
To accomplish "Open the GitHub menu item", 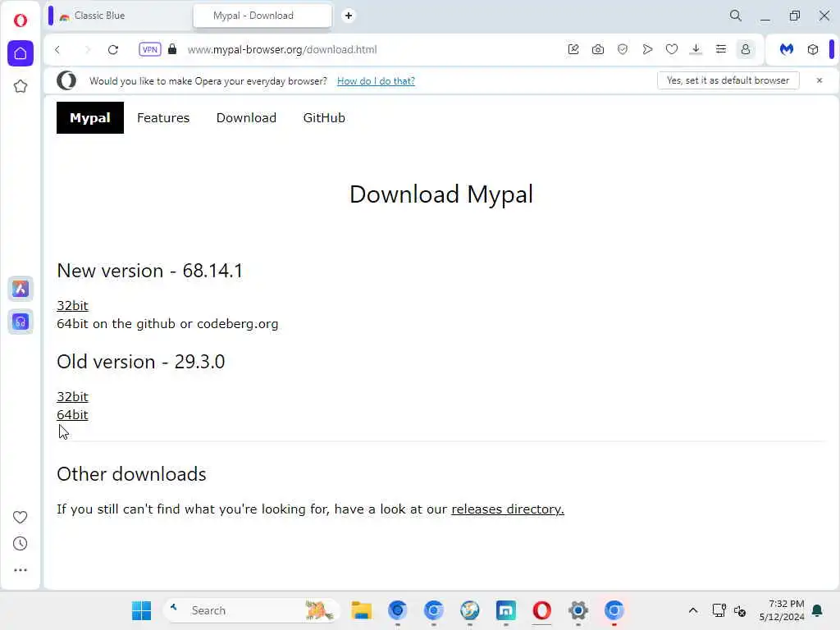I will point(324,118).
